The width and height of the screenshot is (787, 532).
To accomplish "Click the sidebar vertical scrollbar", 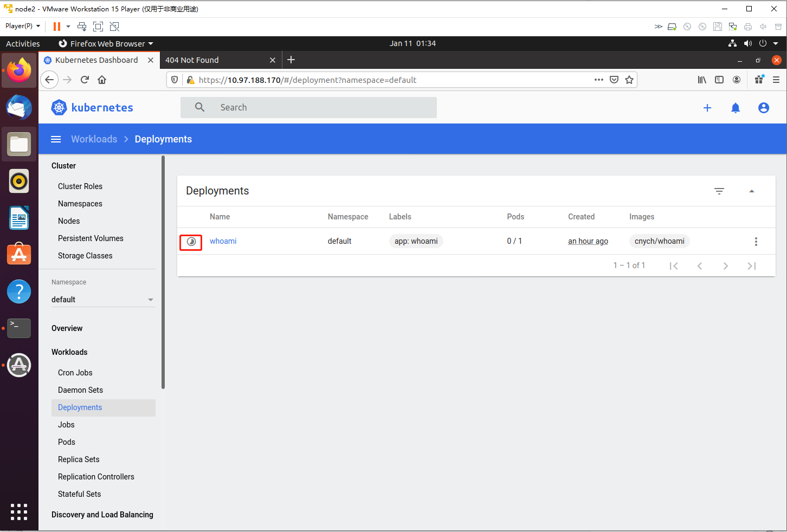I will pos(163,272).
